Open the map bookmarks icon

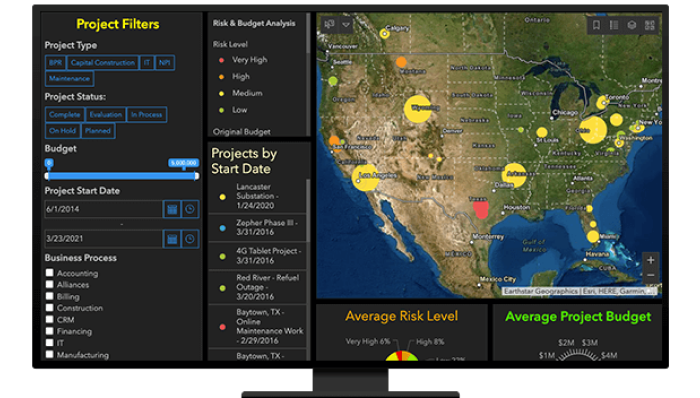[596, 25]
